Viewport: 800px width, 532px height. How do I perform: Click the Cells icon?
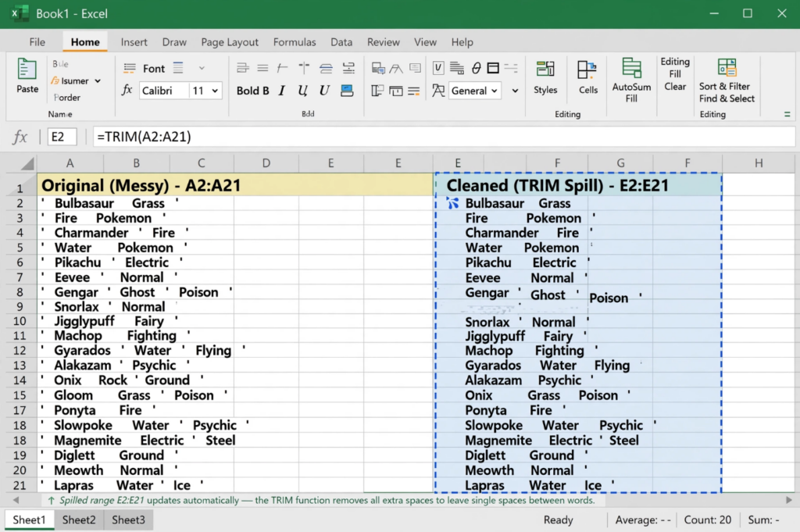click(587, 70)
